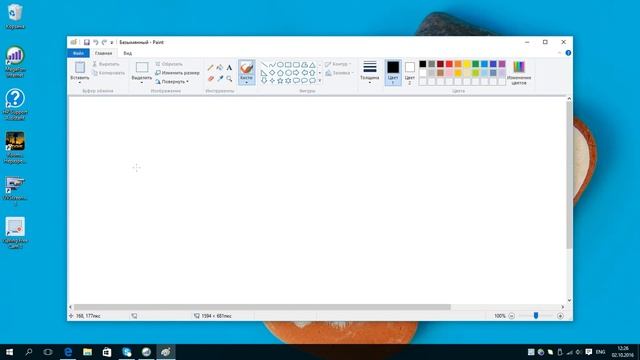Image resolution: width=640 pixels, height=360 pixels.
Task: Expand the Paste dropdown arrow
Action: [x=80, y=83]
